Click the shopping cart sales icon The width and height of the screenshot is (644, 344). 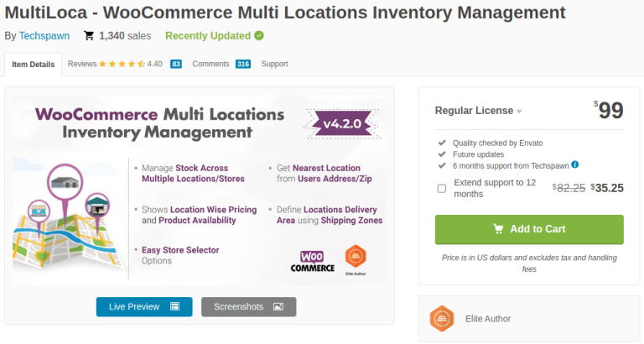point(89,36)
